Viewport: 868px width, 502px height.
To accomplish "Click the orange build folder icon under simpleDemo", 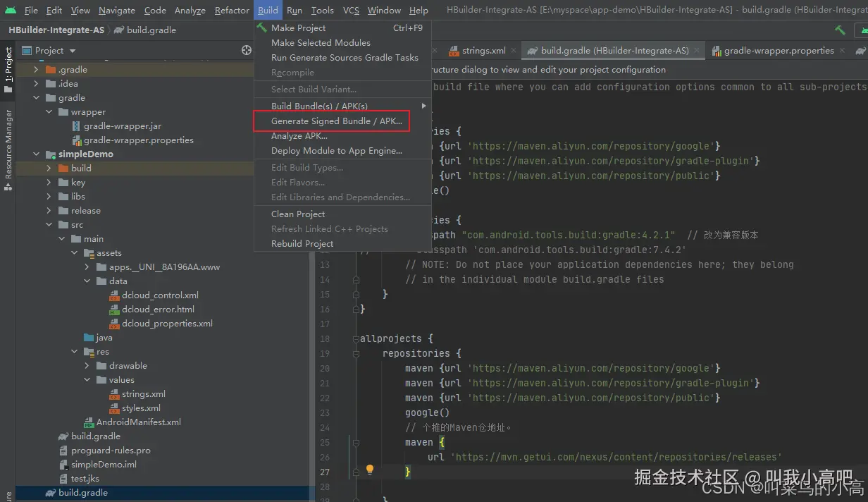I will click(63, 169).
